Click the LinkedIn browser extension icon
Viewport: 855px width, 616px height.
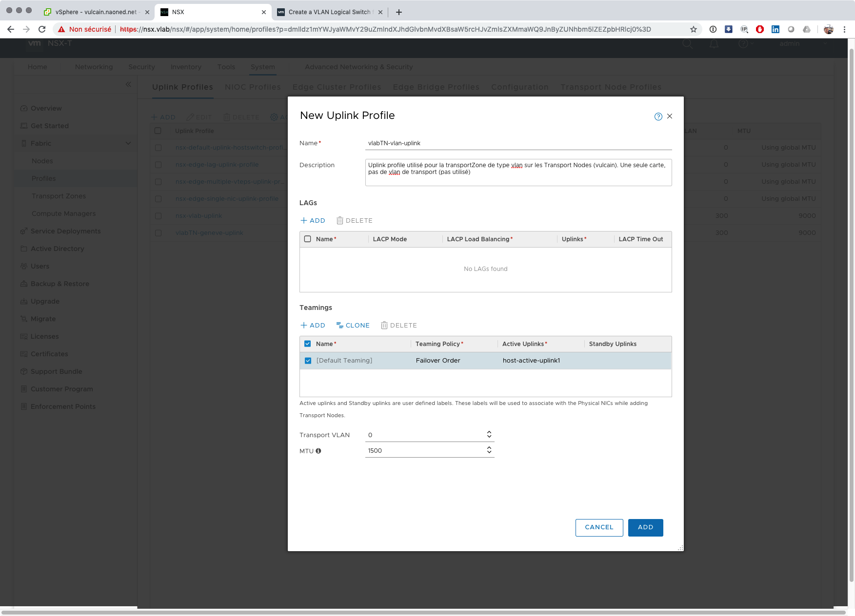click(x=775, y=29)
